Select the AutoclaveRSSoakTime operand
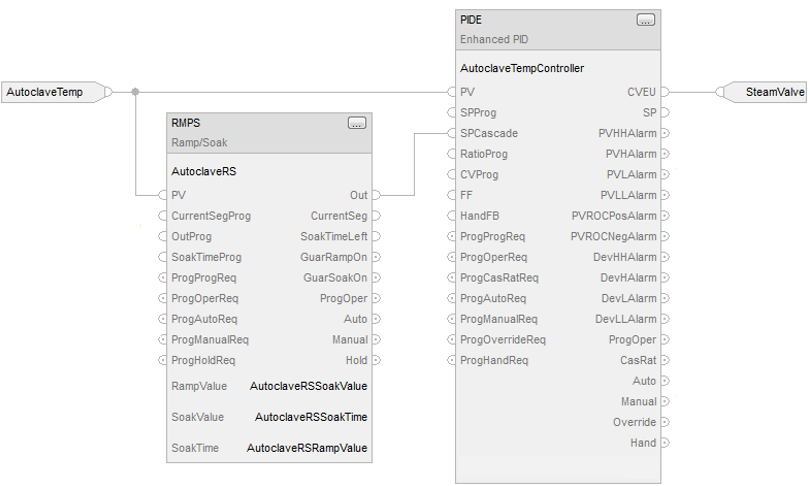This screenshot has height=486, width=810. pos(311,417)
